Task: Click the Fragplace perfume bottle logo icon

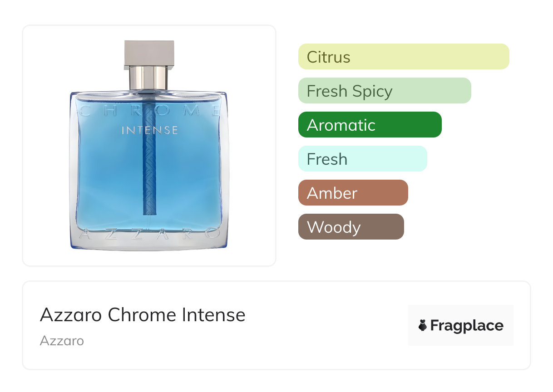Action: click(423, 325)
